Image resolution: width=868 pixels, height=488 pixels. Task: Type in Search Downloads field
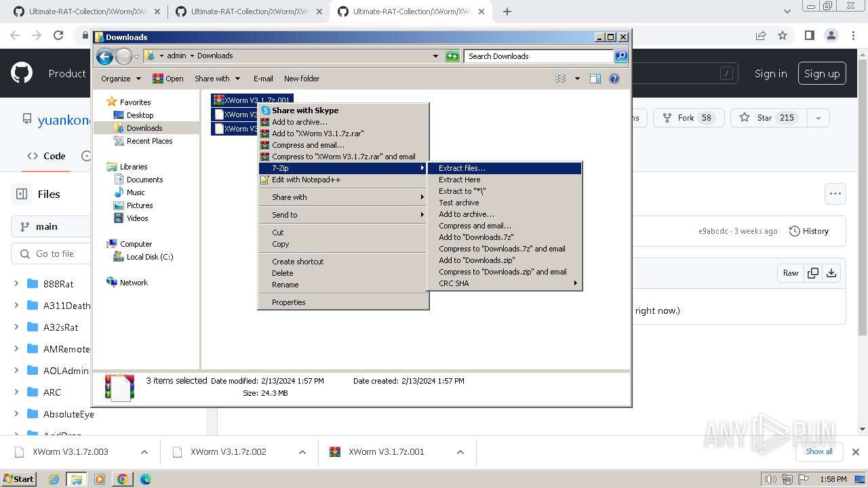(x=539, y=56)
